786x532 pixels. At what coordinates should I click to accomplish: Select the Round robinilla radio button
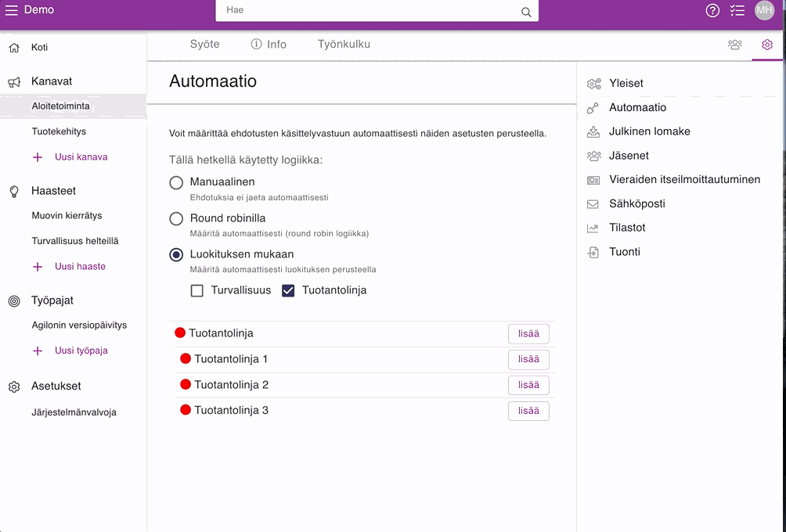pos(176,218)
